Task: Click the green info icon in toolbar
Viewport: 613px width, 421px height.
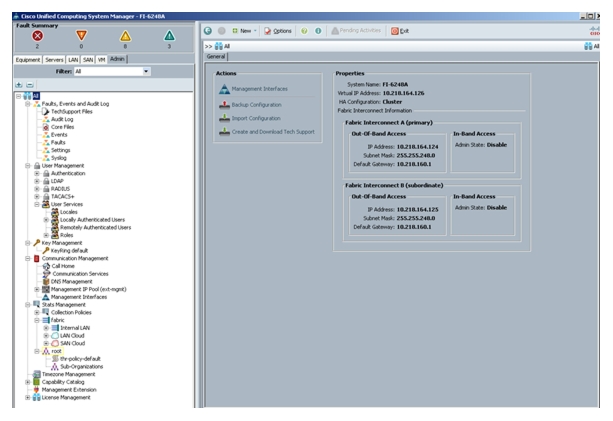Action: click(318, 31)
